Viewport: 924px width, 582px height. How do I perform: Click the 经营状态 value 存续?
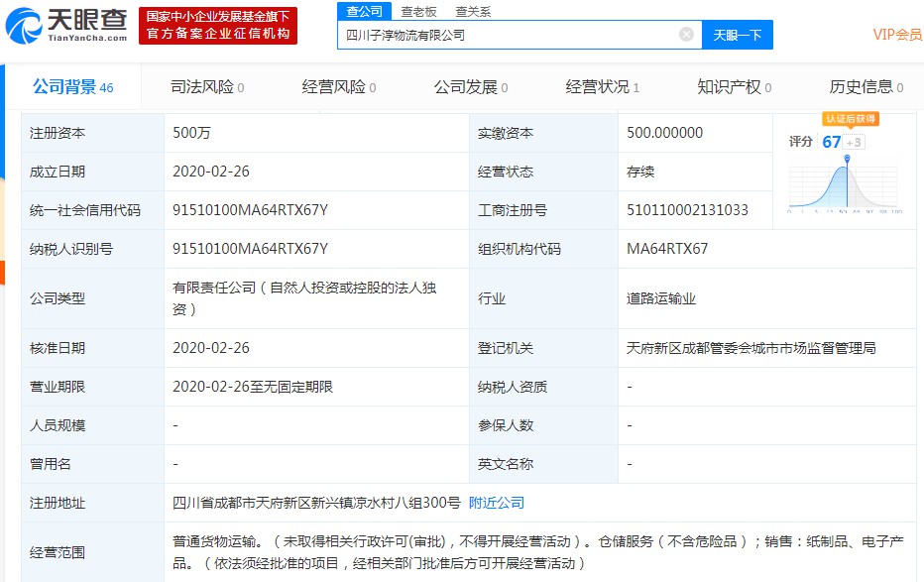coord(640,172)
